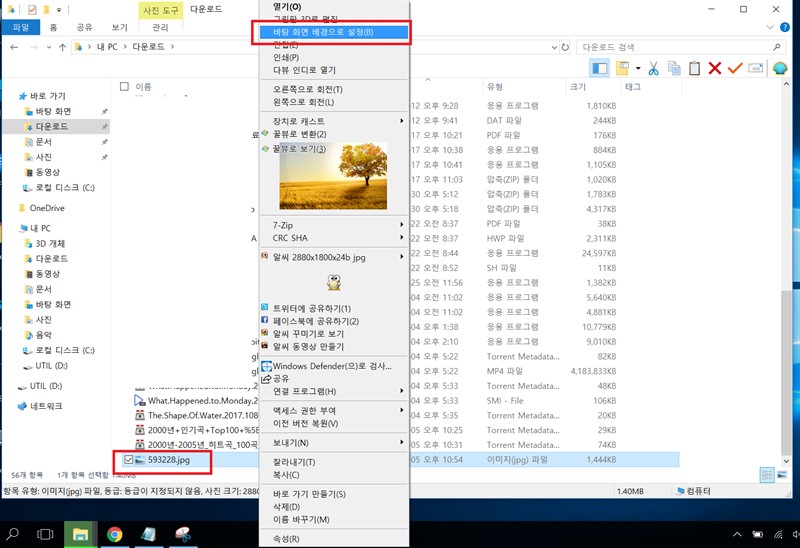The height and width of the screenshot is (548, 800).
Task: Choose 바탕 화면 배경으로 설정(B)
Action: 334,32
